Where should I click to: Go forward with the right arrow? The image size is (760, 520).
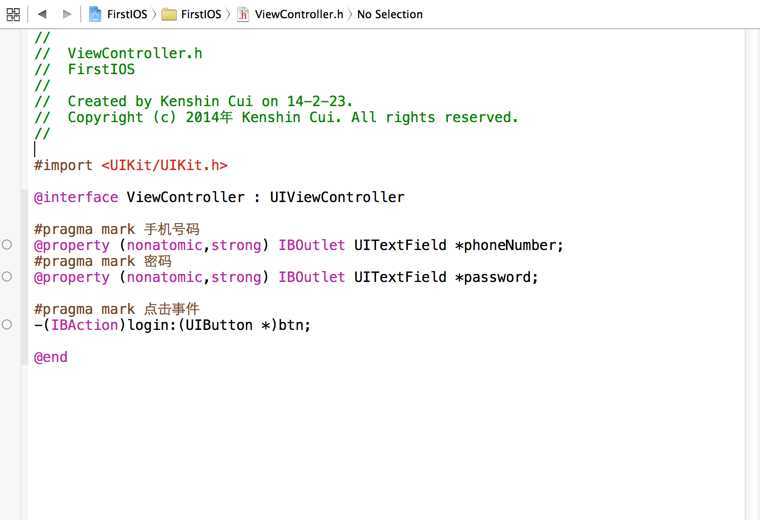coord(67,14)
